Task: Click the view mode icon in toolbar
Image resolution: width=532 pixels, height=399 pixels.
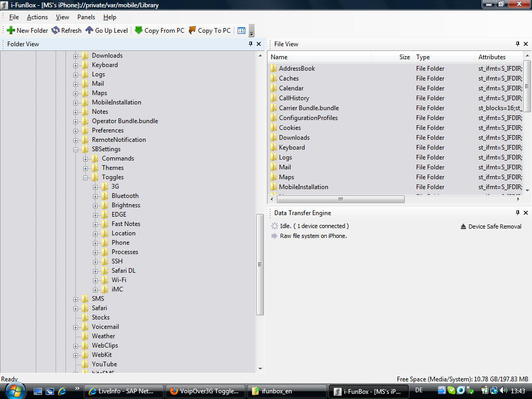Action: point(241,31)
